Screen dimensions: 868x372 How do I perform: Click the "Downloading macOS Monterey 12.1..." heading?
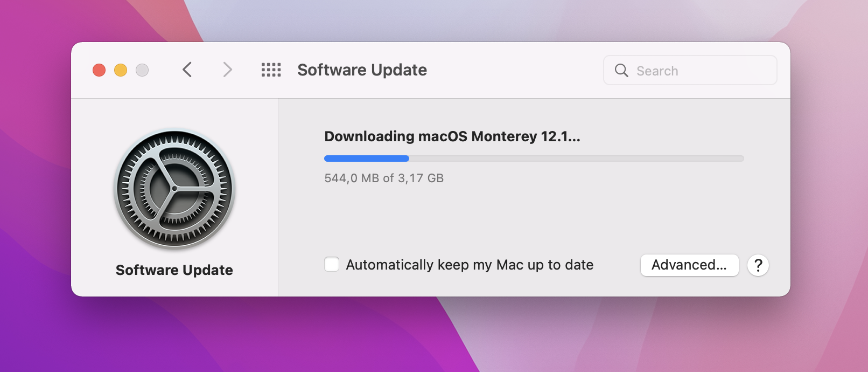452,136
